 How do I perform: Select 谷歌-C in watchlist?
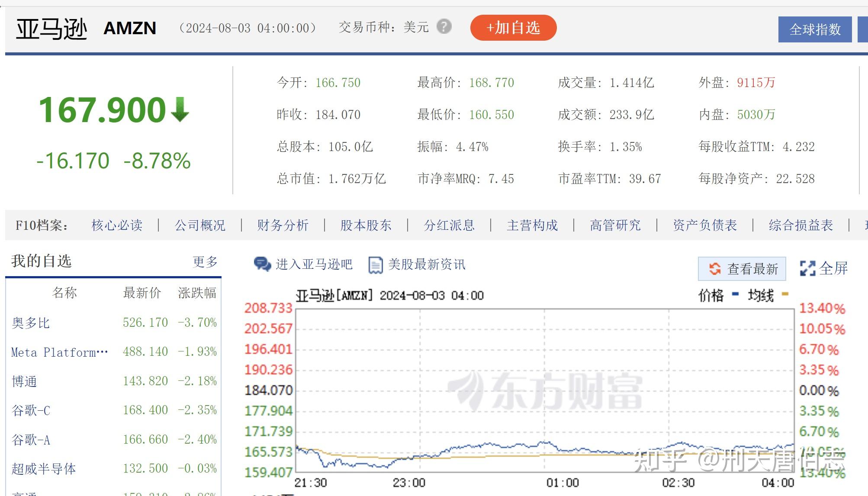[31, 410]
